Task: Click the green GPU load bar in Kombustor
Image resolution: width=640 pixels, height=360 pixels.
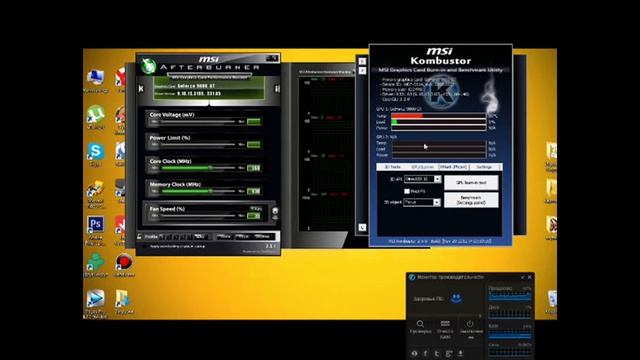Action: coord(394,122)
